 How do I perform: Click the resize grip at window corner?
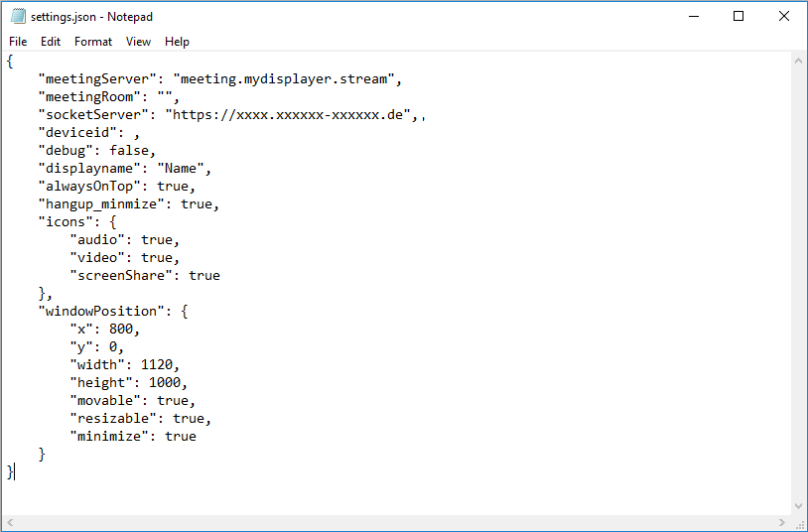[x=799, y=523]
